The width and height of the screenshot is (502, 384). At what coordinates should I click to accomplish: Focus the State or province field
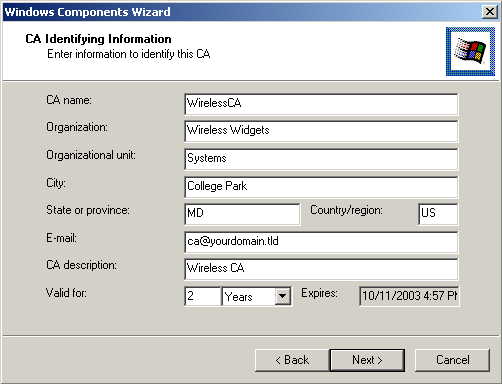(x=242, y=214)
